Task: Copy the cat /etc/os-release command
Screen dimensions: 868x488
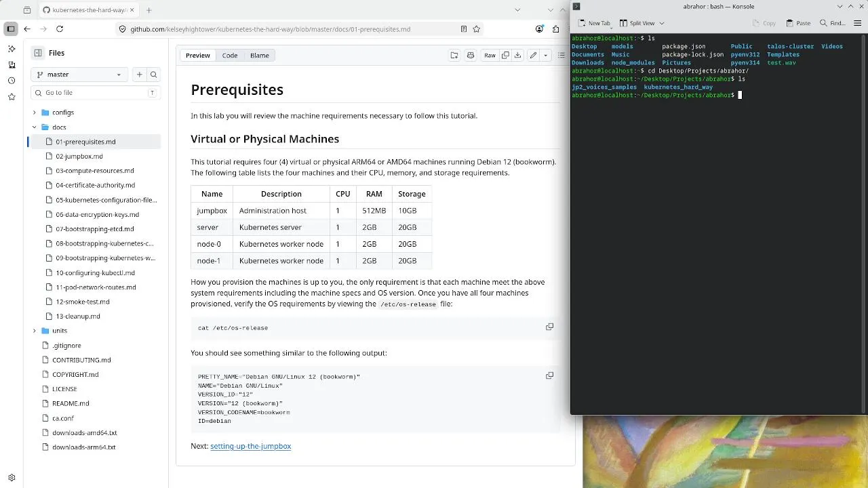Action: click(x=550, y=327)
